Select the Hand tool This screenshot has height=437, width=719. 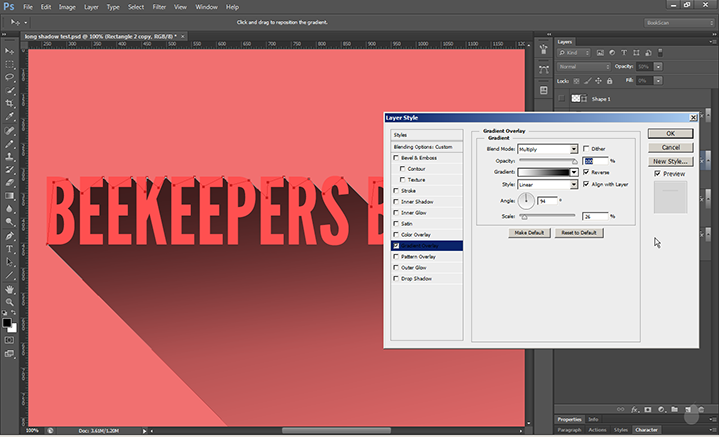click(10, 288)
